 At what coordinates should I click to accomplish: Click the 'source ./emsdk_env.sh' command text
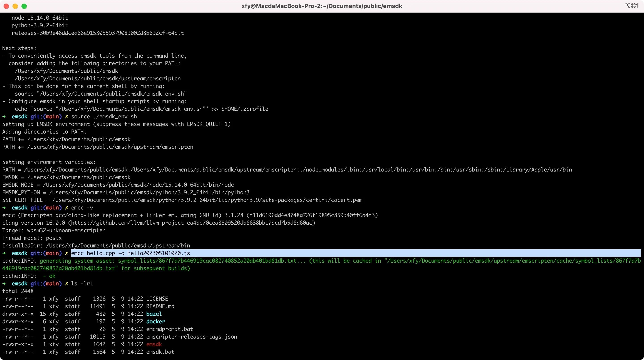click(104, 117)
